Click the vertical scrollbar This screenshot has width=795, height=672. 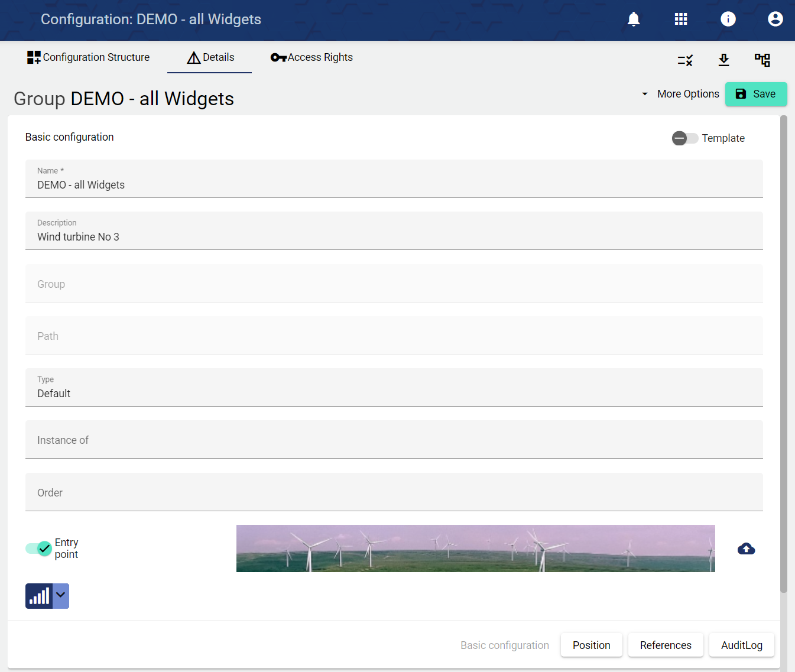[784, 355]
